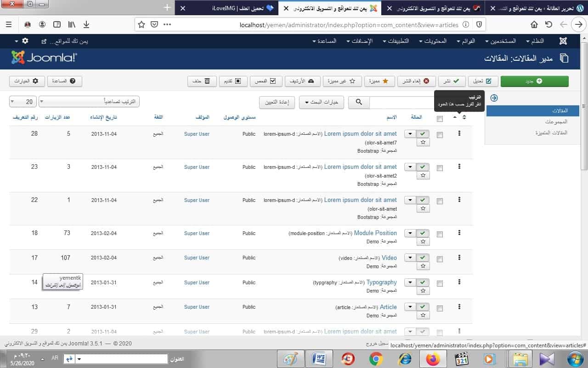Open the settings gear in the admin header

tap(25, 41)
